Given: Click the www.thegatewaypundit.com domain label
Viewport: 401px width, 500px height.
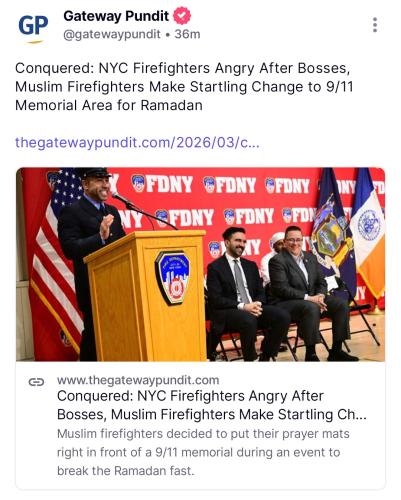Looking at the screenshot, I should pyautogui.click(x=138, y=380).
